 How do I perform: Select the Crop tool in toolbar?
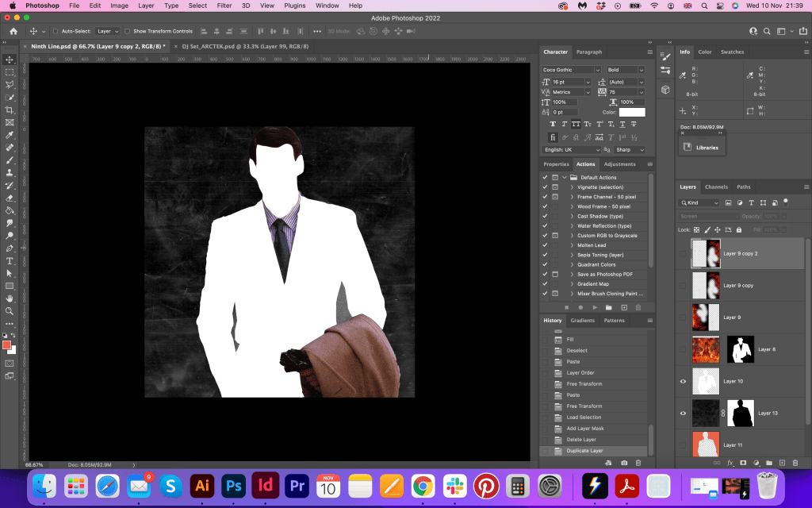(10, 110)
